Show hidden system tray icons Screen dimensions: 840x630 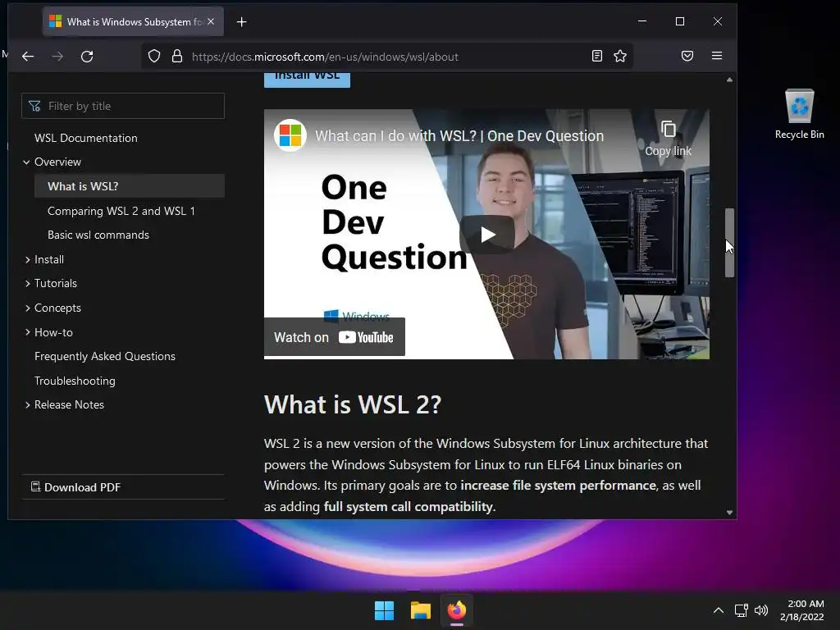click(x=719, y=610)
